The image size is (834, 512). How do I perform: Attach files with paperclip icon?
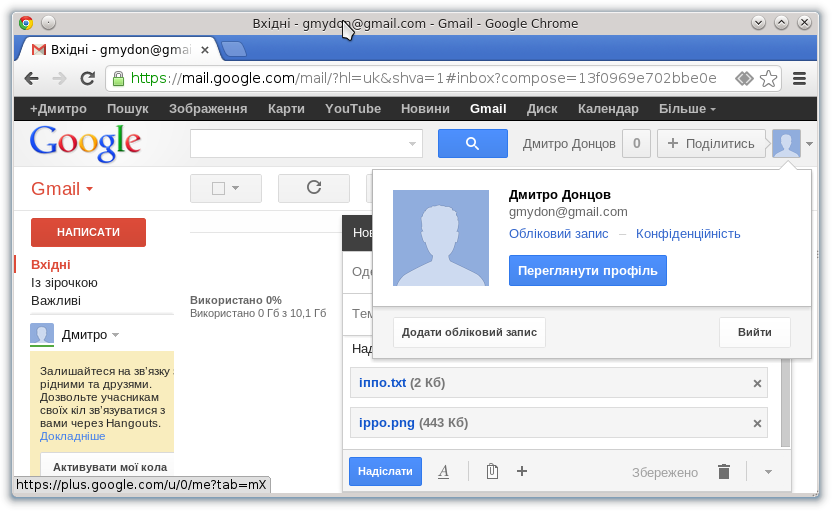click(492, 472)
